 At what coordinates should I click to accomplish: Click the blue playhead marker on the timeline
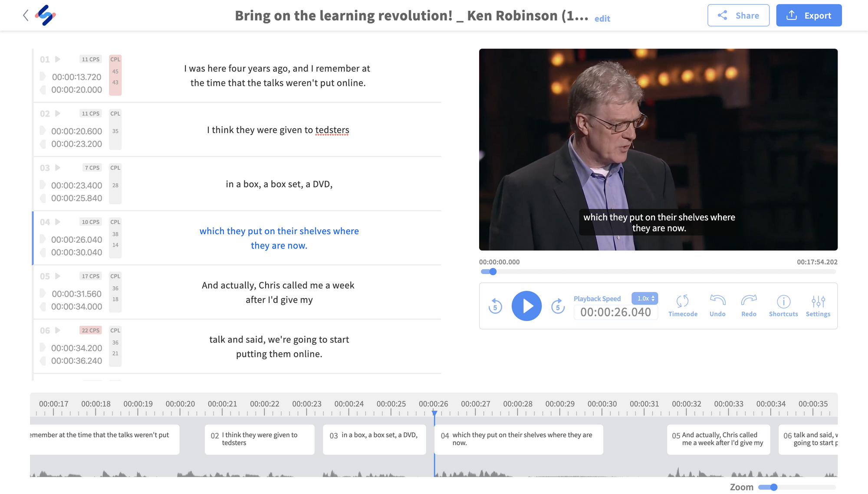pyautogui.click(x=434, y=413)
